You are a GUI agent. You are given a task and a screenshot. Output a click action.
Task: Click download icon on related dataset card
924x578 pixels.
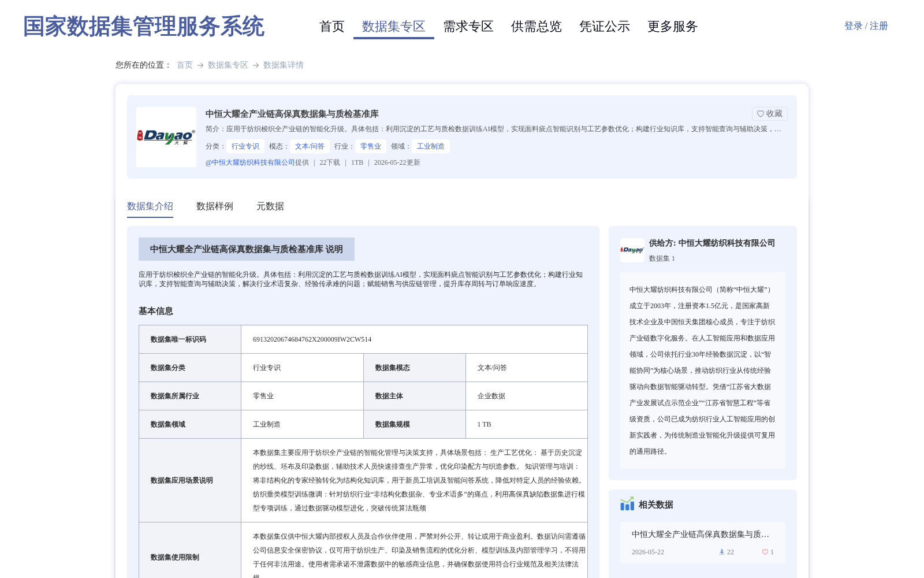[721, 552]
